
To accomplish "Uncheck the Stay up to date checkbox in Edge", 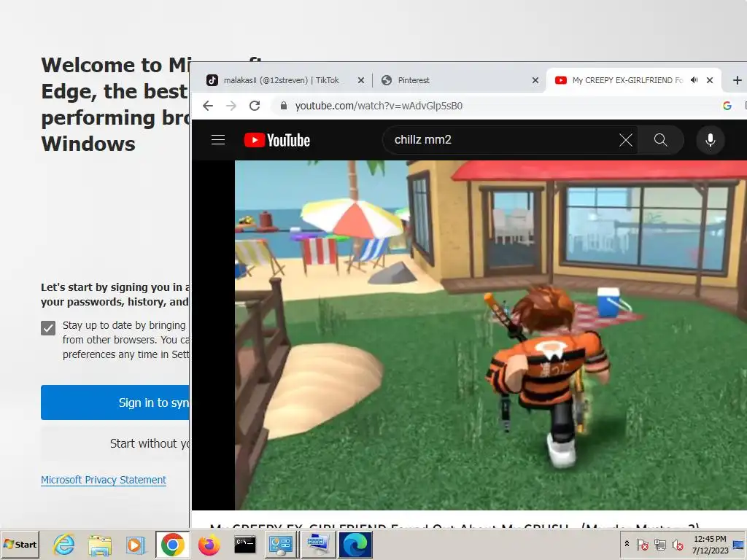I will (x=48, y=327).
